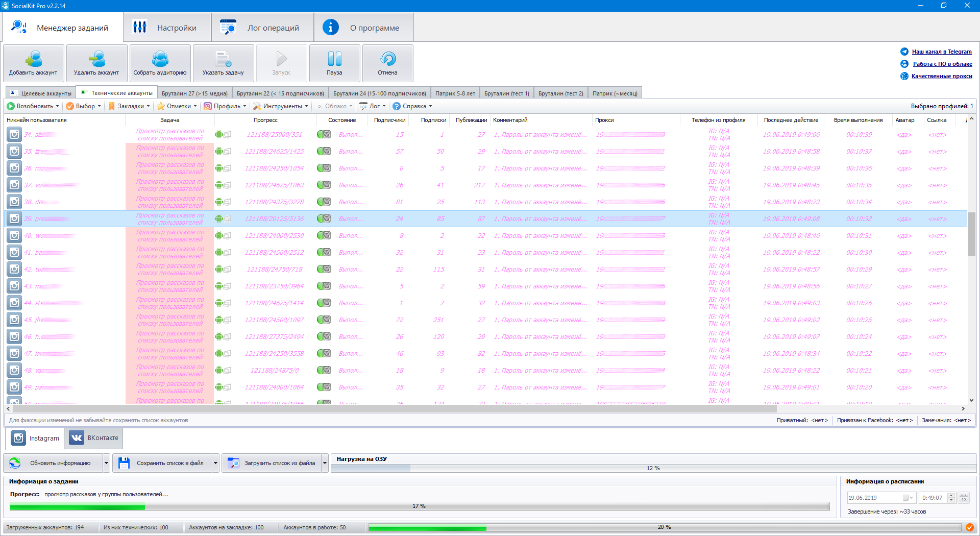Screen dimensions: 980x536
Task: Toggle the state switch in row 36
Action: [x=324, y=168]
